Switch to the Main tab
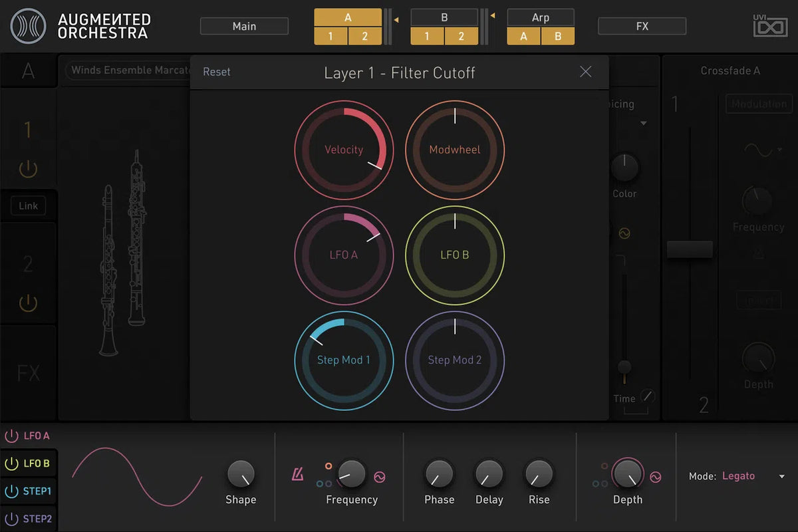Image resolution: width=798 pixels, height=532 pixels. point(244,26)
